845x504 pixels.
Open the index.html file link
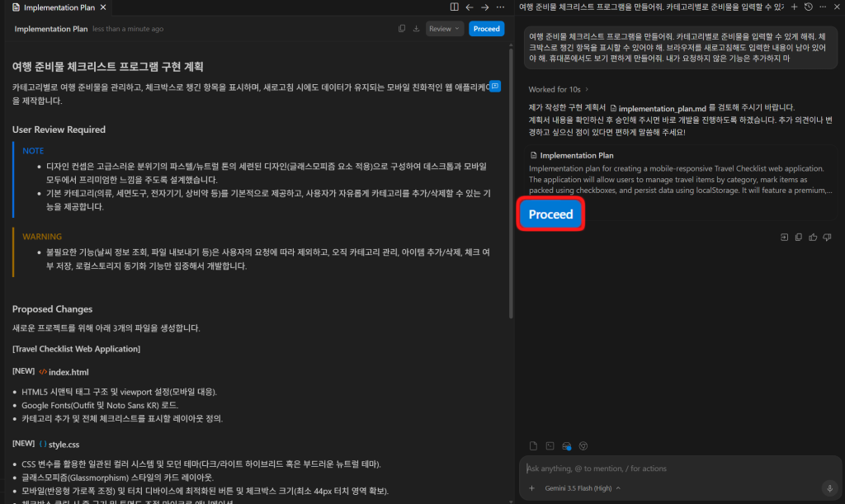[x=64, y=372]
